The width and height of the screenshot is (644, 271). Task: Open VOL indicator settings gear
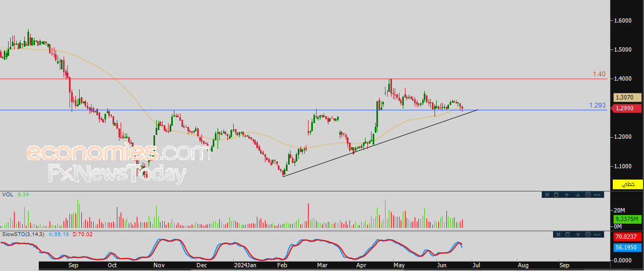(x=587, y=195)
